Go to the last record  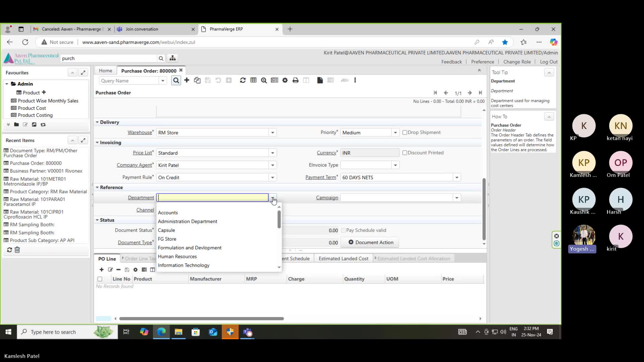click(x=480, y=93)
